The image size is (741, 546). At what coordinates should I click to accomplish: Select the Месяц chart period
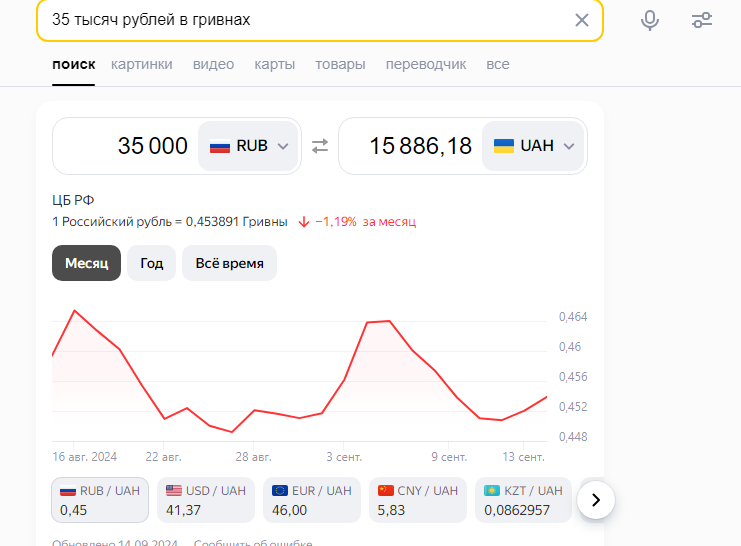pos(86,263)
